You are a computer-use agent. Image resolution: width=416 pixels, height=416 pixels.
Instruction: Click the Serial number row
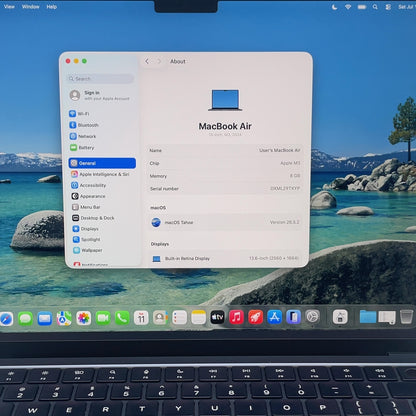[x=225, y=188]
